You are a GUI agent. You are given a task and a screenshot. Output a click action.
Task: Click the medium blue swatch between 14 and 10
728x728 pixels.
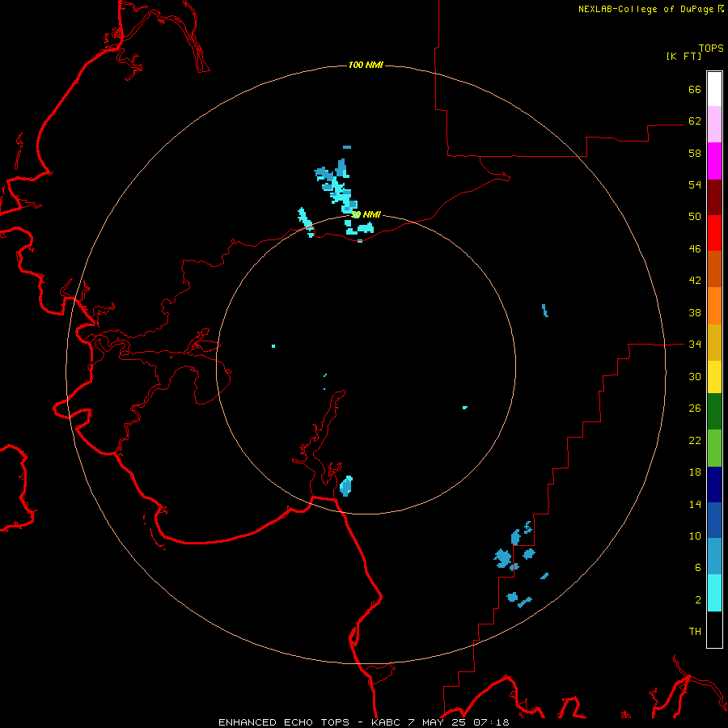[714, 520]
